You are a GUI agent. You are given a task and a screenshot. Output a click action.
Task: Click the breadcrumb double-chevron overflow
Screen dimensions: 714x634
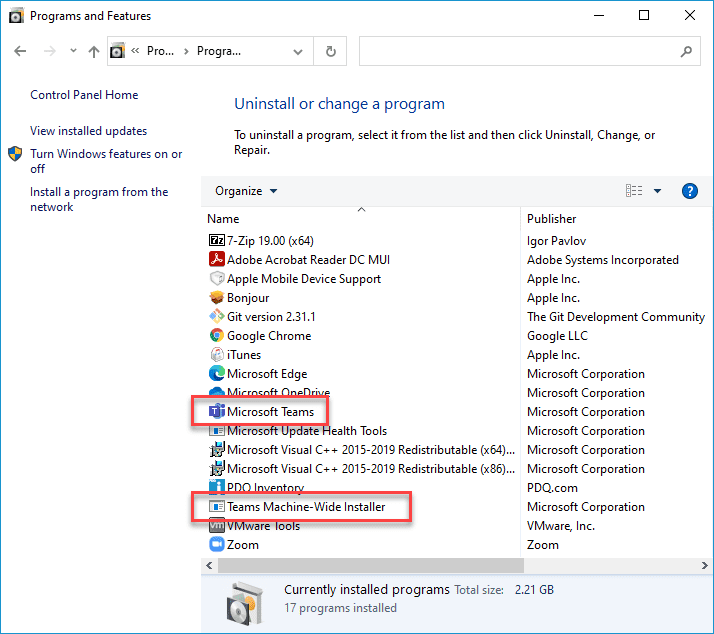tap(135, 51)
